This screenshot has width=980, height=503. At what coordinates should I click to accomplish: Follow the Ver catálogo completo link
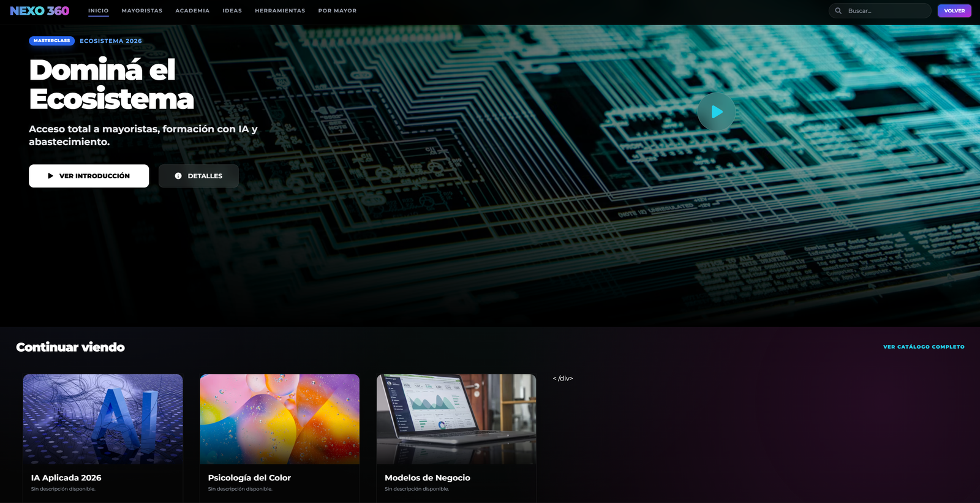click(x=924, y=347)
